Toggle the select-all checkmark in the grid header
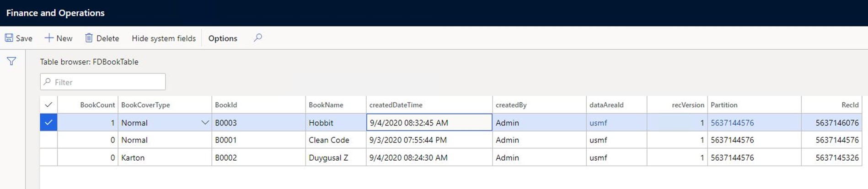Viewport: 868px width, 189px height. (48, 105)
